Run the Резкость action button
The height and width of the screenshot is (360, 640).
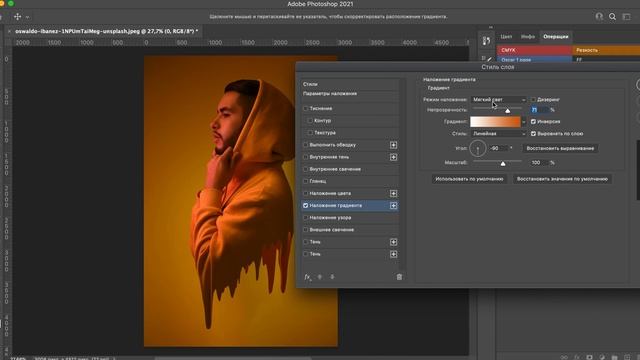point(606,50)
